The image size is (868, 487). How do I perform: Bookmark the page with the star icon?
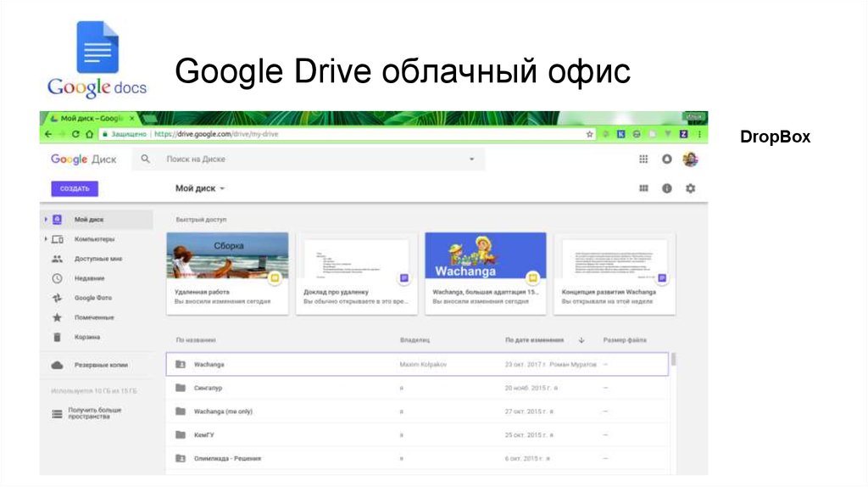click(x=590, y=134)
